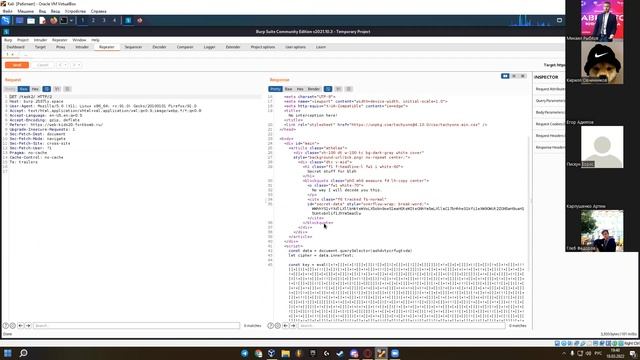640x360 pixels.
Task: Select Raw view for the Response
Action: pos(289,89)
